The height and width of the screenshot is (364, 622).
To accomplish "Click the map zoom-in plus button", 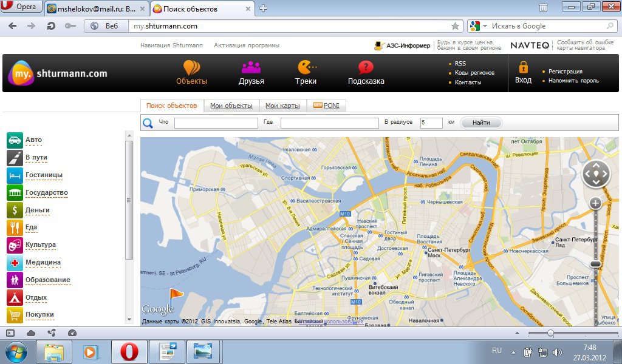I will pos(595,203).
